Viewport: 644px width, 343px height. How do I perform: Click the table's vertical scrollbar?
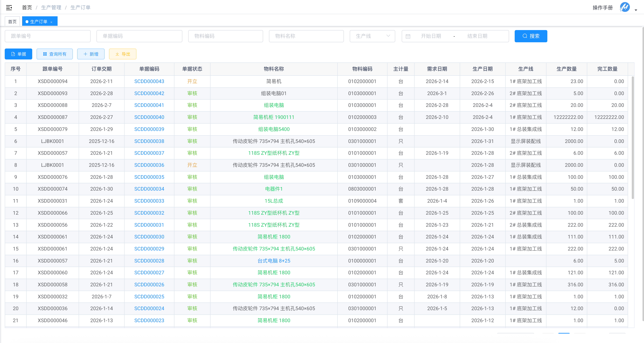632,137
